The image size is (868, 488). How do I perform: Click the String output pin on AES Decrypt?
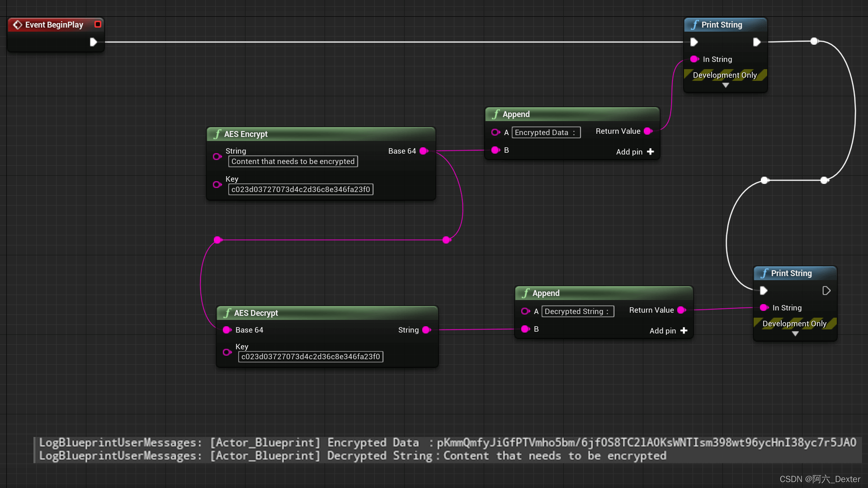pyautogui.click(x=425, y=330)
